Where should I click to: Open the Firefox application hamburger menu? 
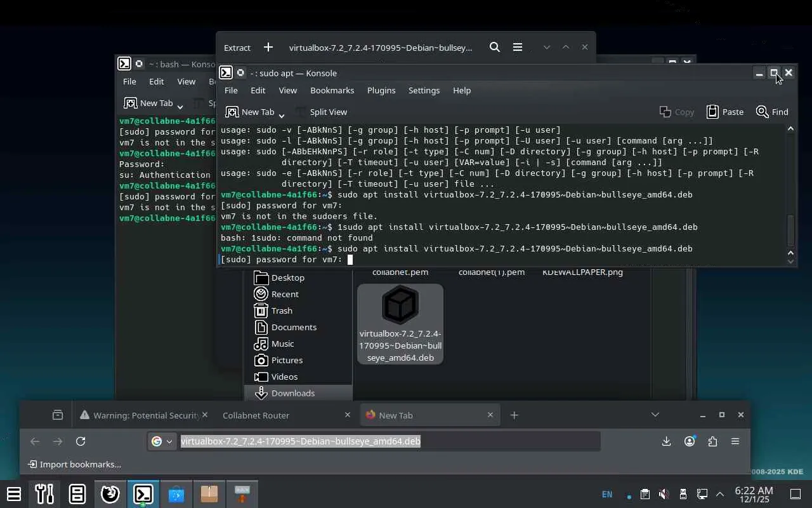click(735, 441)
